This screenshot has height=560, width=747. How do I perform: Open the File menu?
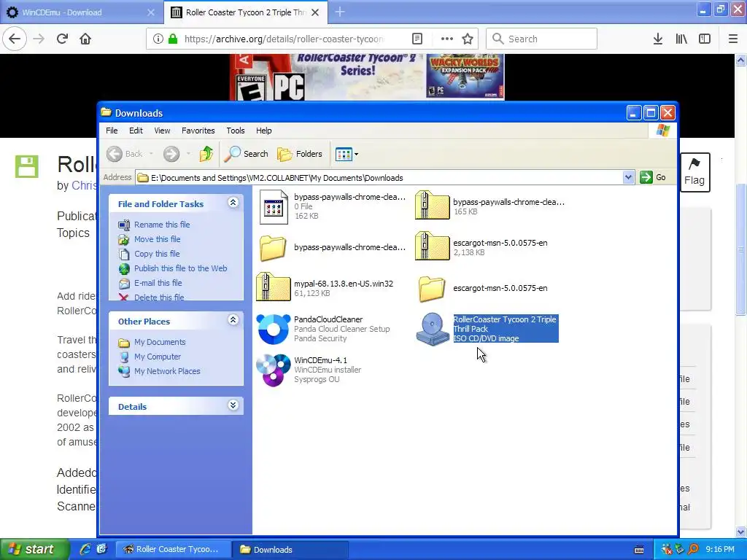[x=112, y=131]
